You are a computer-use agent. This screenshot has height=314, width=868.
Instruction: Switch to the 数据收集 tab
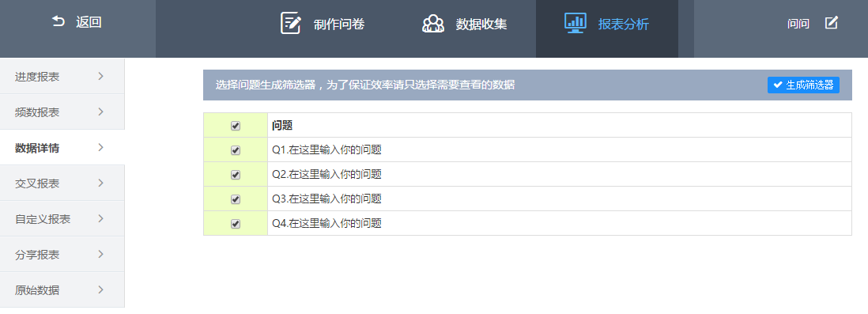pyautogui.click(x=465, y=24)
